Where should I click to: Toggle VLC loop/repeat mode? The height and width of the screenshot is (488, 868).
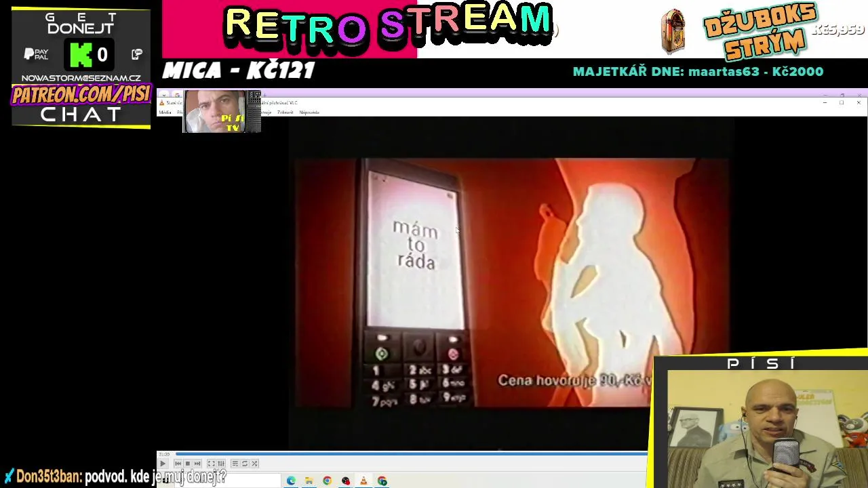pyautogui.click(x=245, y=464)
